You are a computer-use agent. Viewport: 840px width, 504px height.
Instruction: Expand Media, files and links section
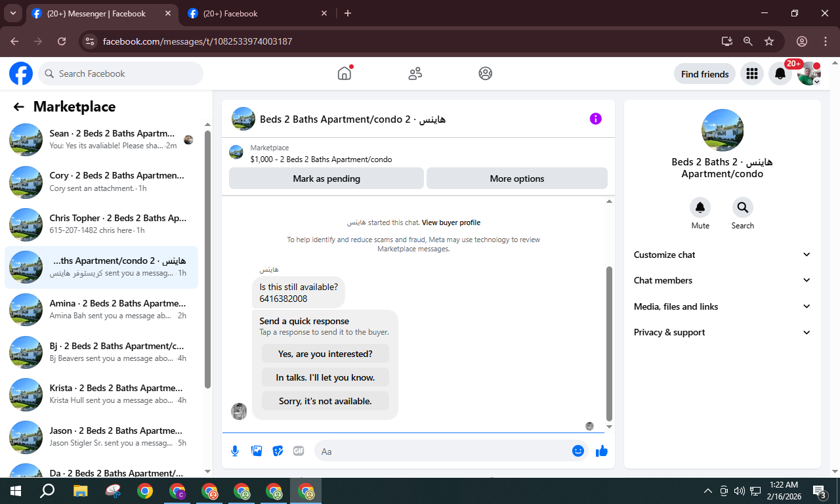click(x=722, y=306)
